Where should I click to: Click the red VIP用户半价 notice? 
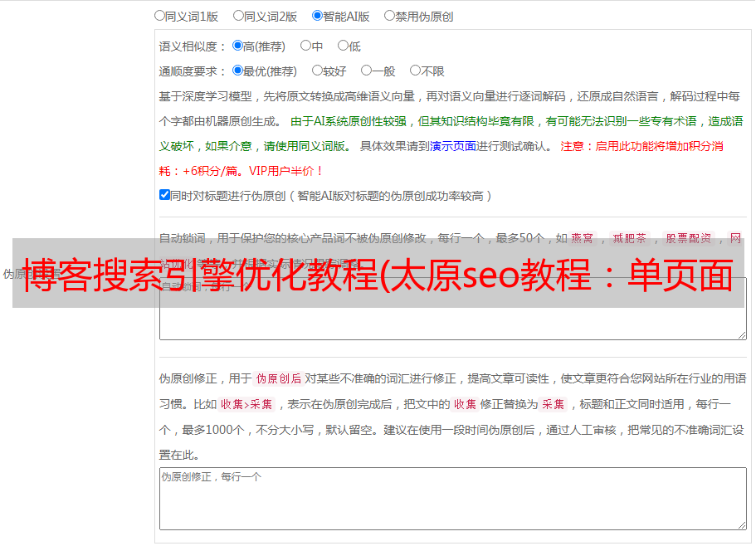pyautogui.click(x=285, y=171)
